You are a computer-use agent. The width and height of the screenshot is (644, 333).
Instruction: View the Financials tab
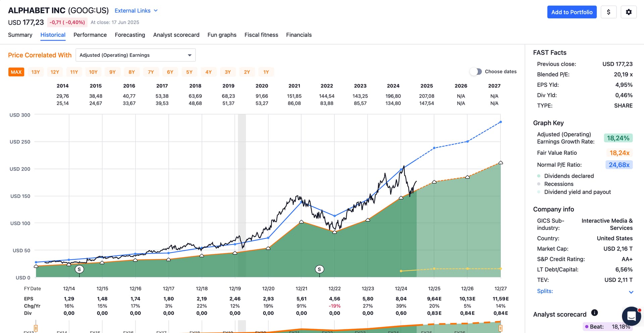point(299,35)
